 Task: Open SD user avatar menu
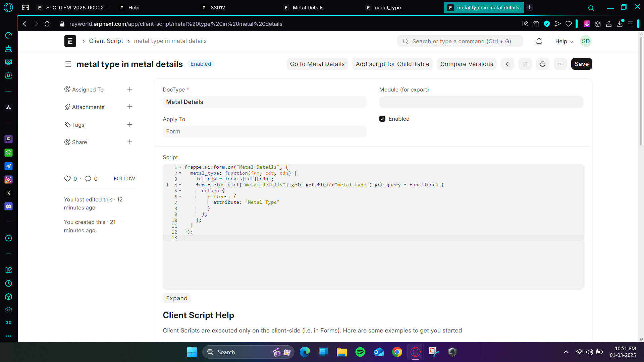[586, 41]
